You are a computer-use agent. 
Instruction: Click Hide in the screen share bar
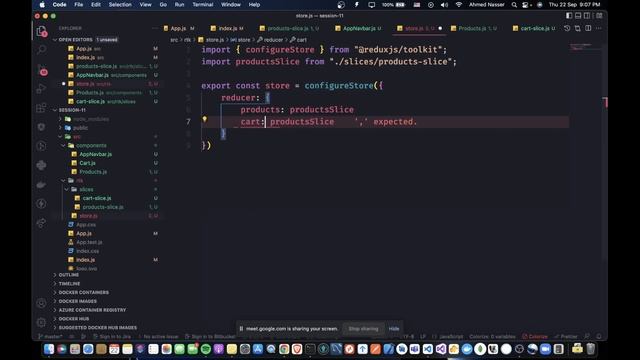click(394, 329)
